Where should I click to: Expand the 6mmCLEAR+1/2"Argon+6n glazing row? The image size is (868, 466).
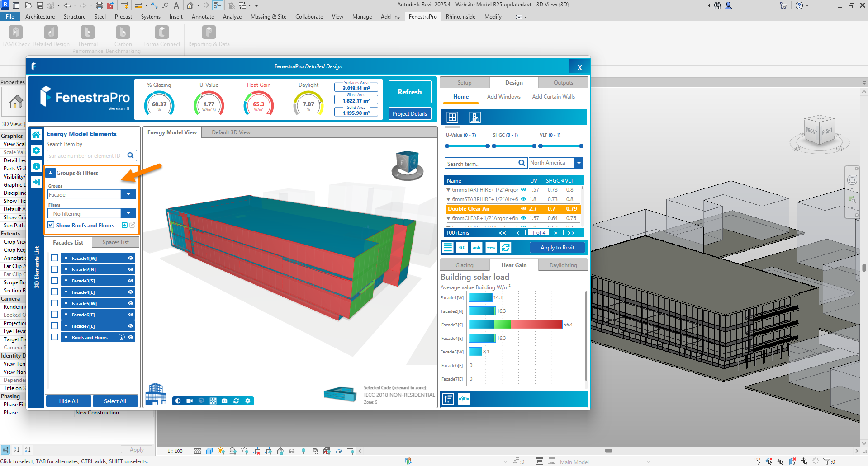pos(448,218)
